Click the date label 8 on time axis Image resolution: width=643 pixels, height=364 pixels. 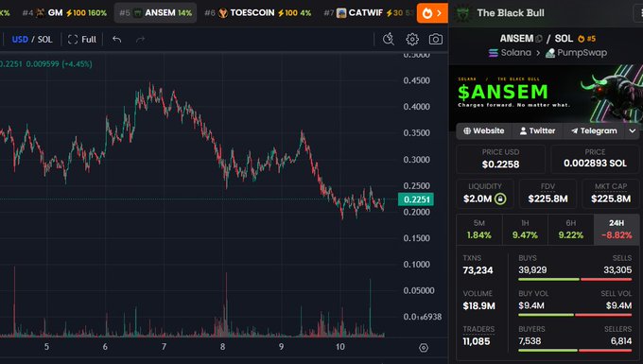tap(222, 347)
